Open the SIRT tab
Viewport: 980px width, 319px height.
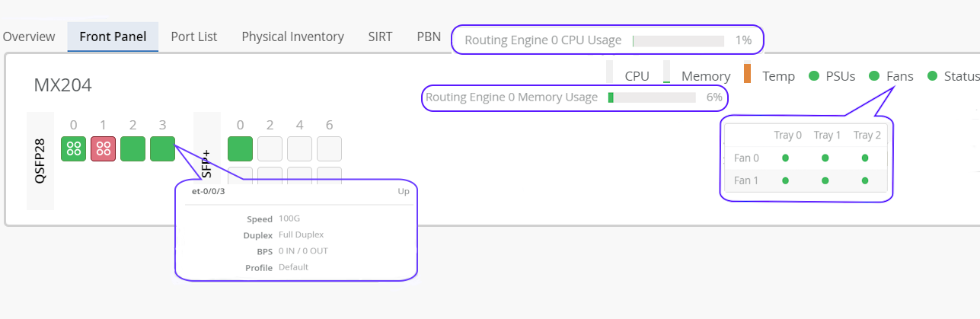click(x=380, y=37)
